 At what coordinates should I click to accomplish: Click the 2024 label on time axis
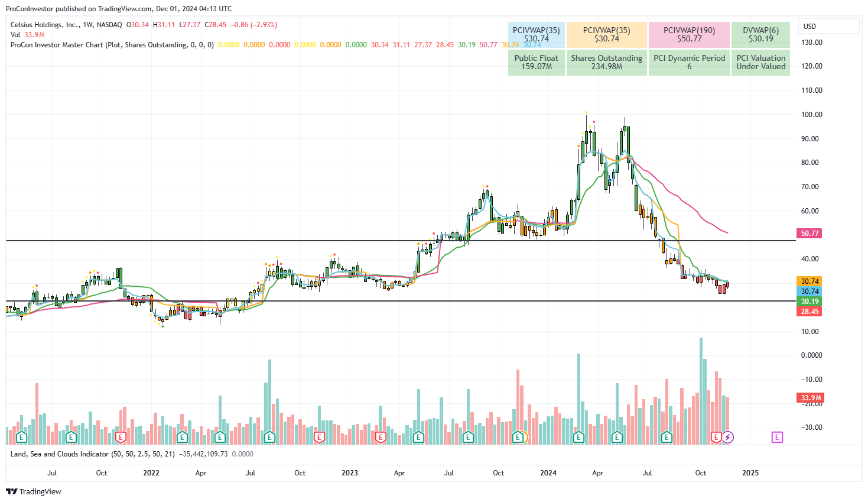point(548,473)
